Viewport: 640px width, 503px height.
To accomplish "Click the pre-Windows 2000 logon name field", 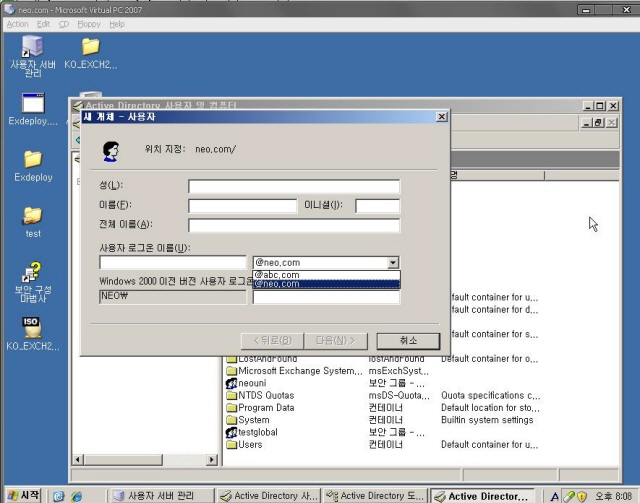I will point(326,297).
